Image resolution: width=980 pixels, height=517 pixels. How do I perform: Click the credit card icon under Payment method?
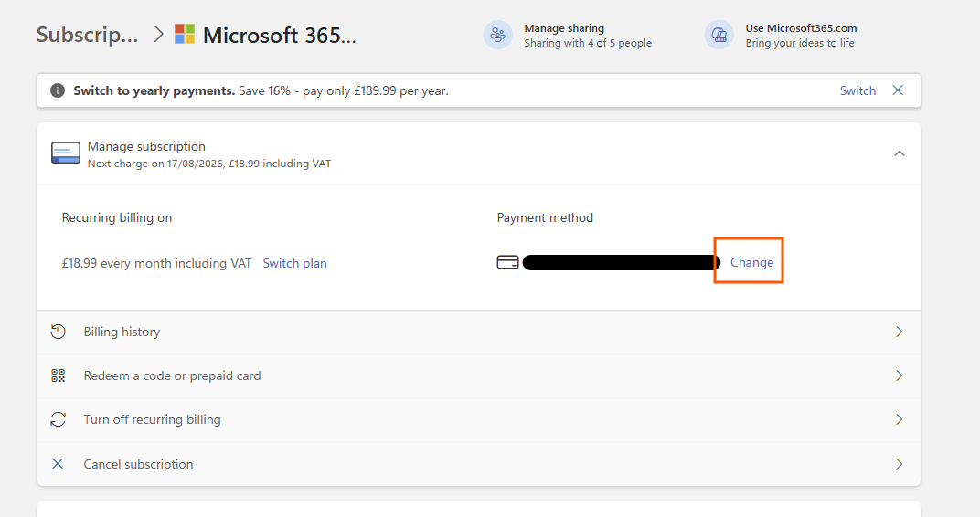(507, 262)
